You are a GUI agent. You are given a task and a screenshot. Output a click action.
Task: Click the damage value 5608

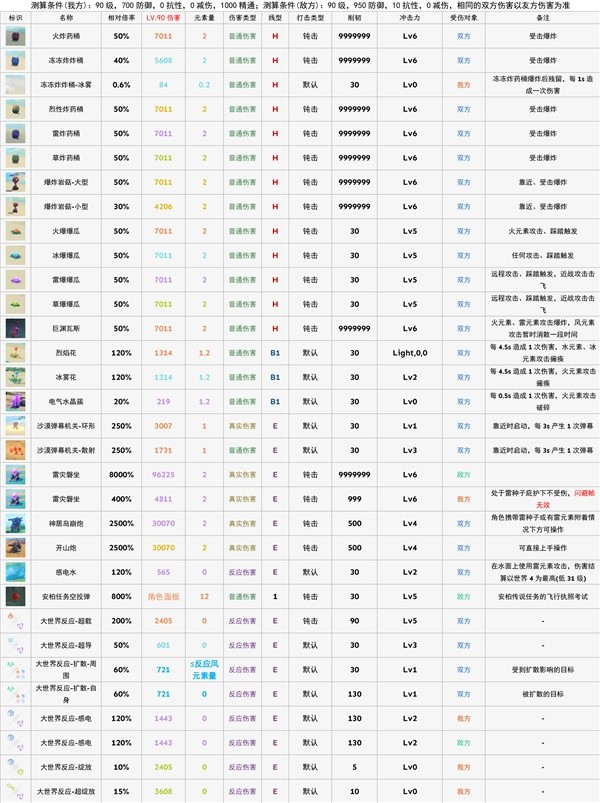[163, 60]
